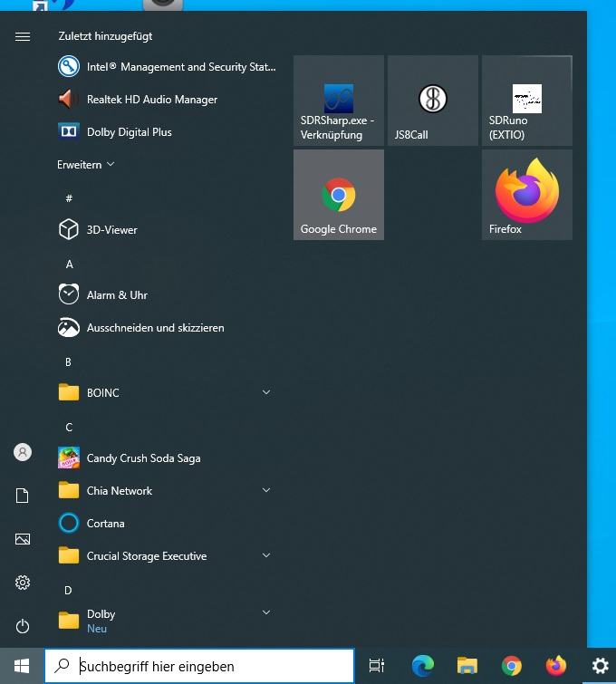The image size is (616, 684).
Task: Open Ausschneiden und skizzieren
Action: coord(141,328)
